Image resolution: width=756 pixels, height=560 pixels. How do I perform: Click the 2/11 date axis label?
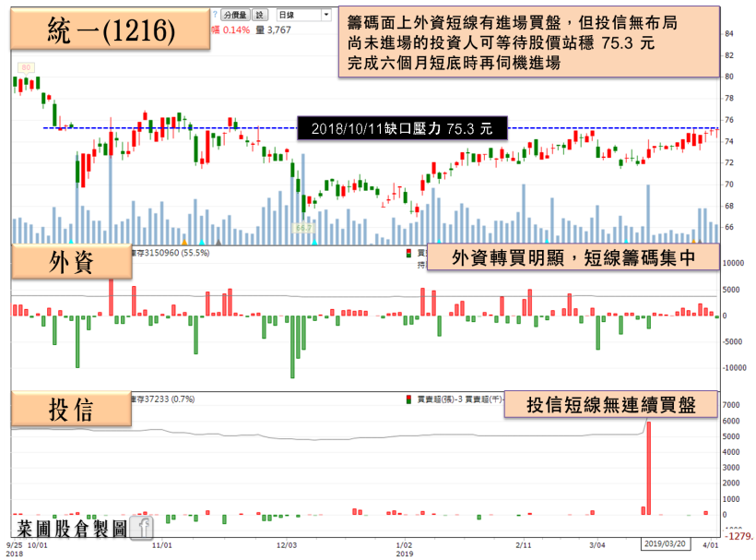(524, 545)
